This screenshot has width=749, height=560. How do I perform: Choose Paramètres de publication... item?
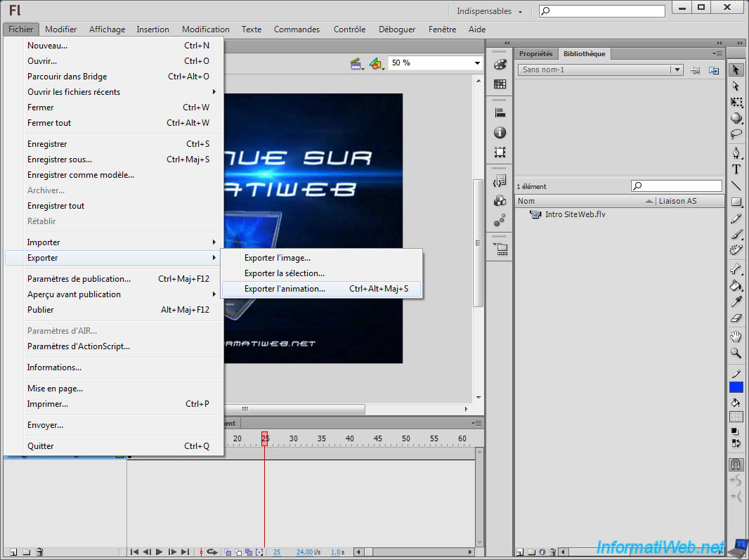click(115, 278)
